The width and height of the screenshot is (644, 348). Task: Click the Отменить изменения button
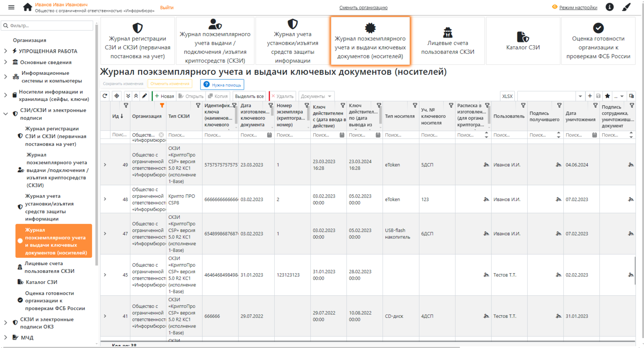[x=170, y=84]
